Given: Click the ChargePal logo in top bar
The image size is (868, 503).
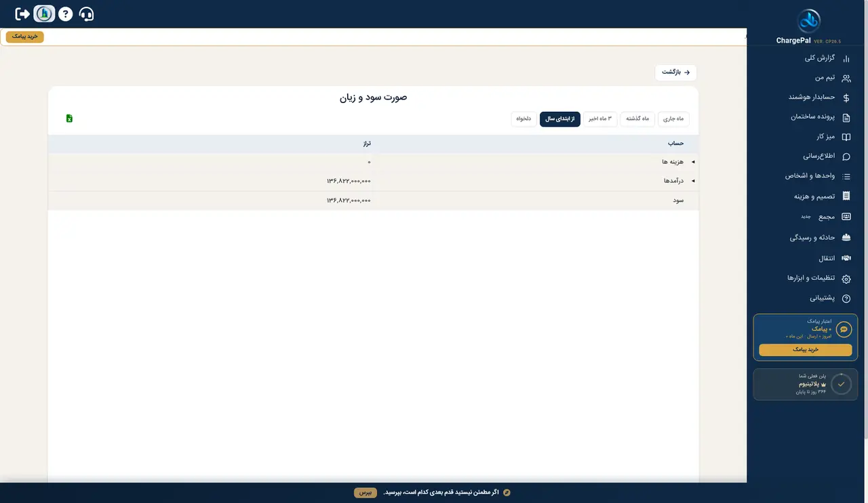Looking at the screenshot, I should click(x=44, y=14).
